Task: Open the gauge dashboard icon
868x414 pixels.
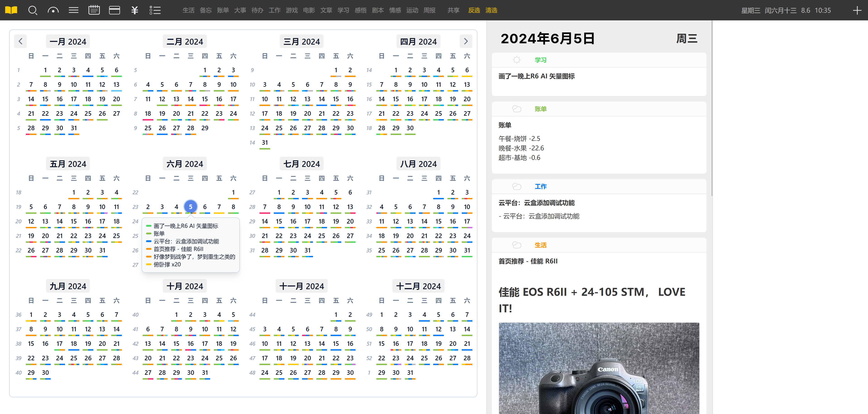Action: (53, 10)
